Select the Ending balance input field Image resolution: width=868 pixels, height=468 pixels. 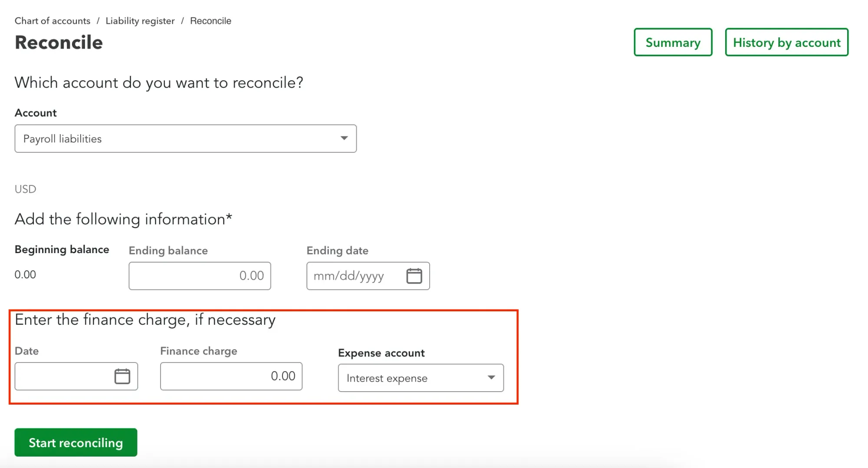(x=200, y=276)
